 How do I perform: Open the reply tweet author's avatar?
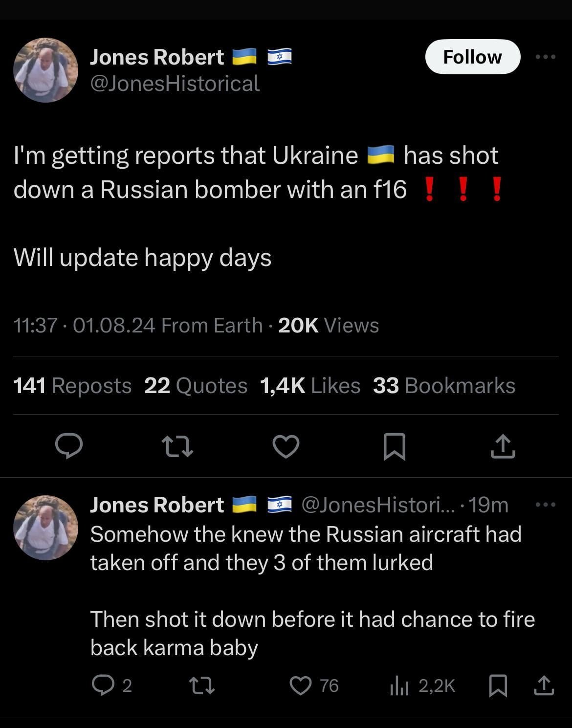click(x=45, y=527)
